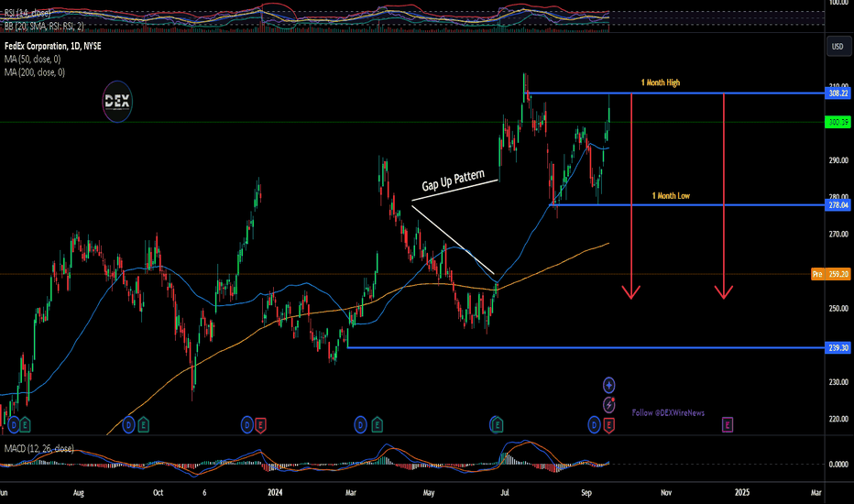This screenshot has height=504, width=854.
Task: Click the dividend D marker near the Jun label
Action: [x=13, y=424]
